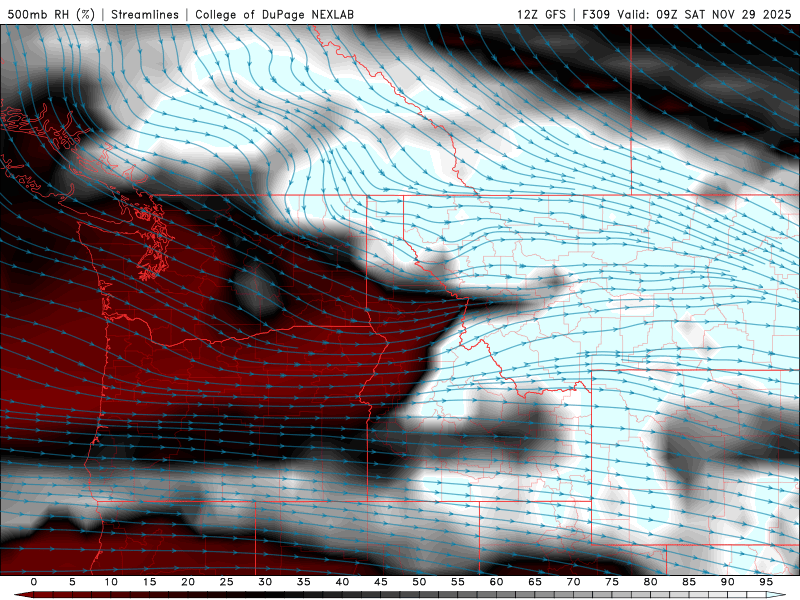Click the 'Streamlines' header label
This screenshot has width=800, height=600.
(x=145, y=14)
